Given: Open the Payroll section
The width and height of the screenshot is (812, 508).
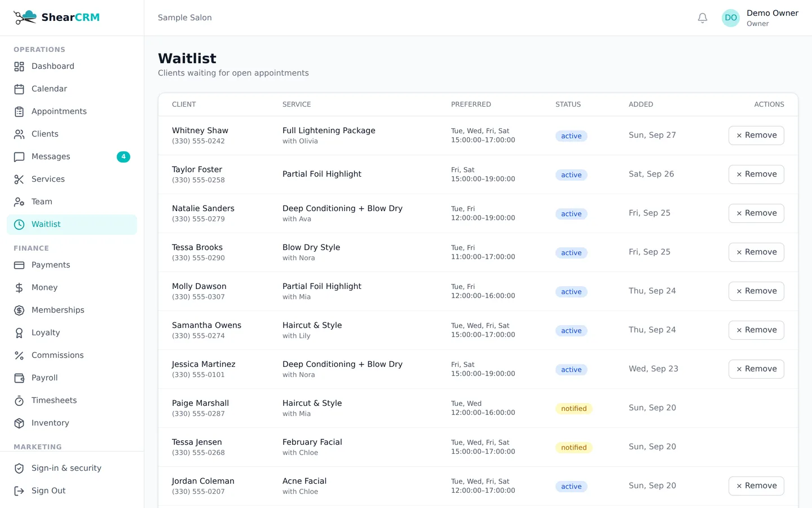Looking at the screenshot, I should point(72,378).
